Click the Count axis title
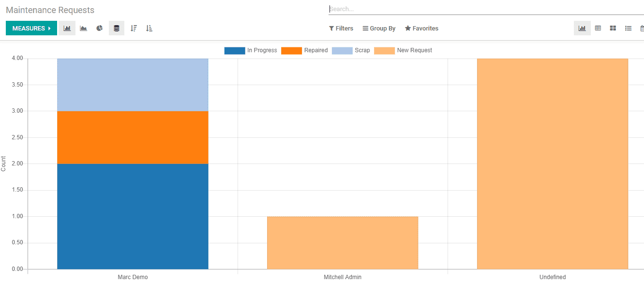The height and width of the screenshot is (283, 644). [x=4, y=164]
